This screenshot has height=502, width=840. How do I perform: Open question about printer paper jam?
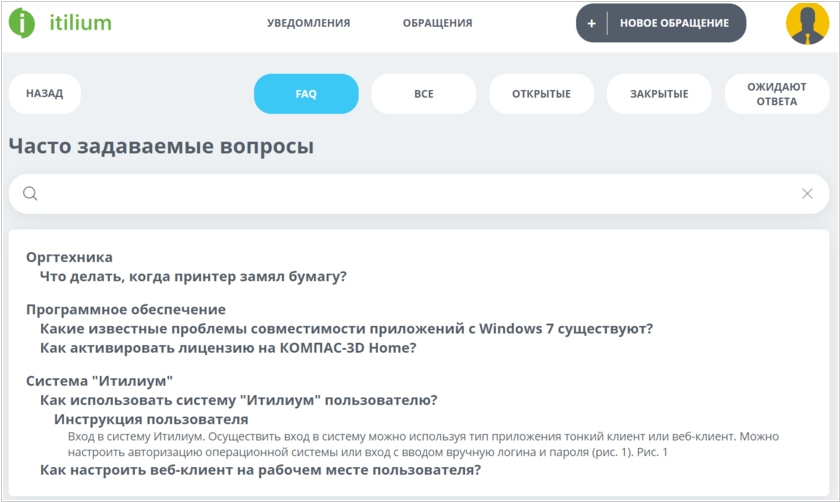pyautogui.click(x=193, y=276)
